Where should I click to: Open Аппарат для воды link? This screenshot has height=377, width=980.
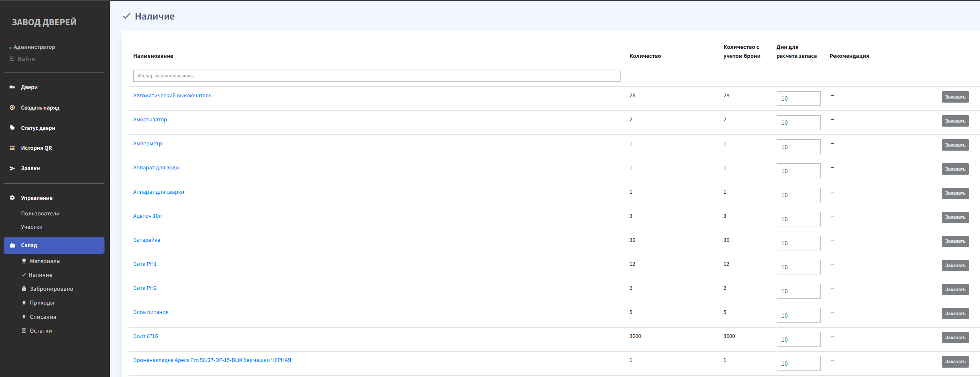coord(156,167)
